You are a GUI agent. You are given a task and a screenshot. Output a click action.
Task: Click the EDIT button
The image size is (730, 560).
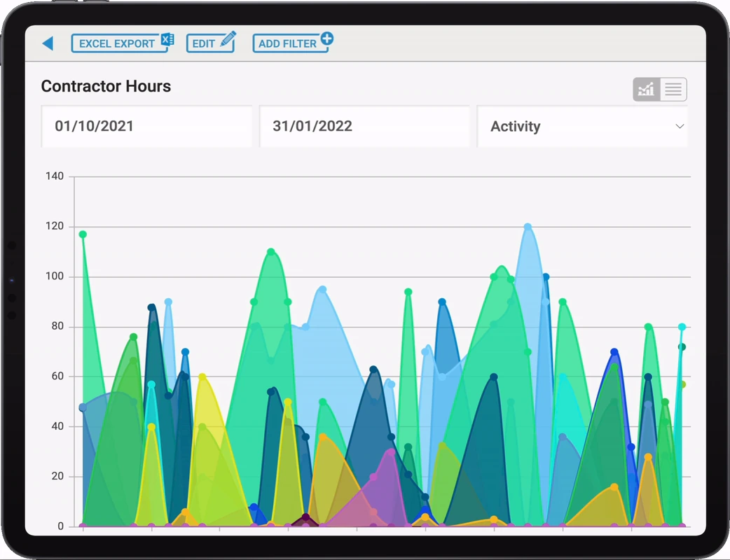click(x=211, y=43)
